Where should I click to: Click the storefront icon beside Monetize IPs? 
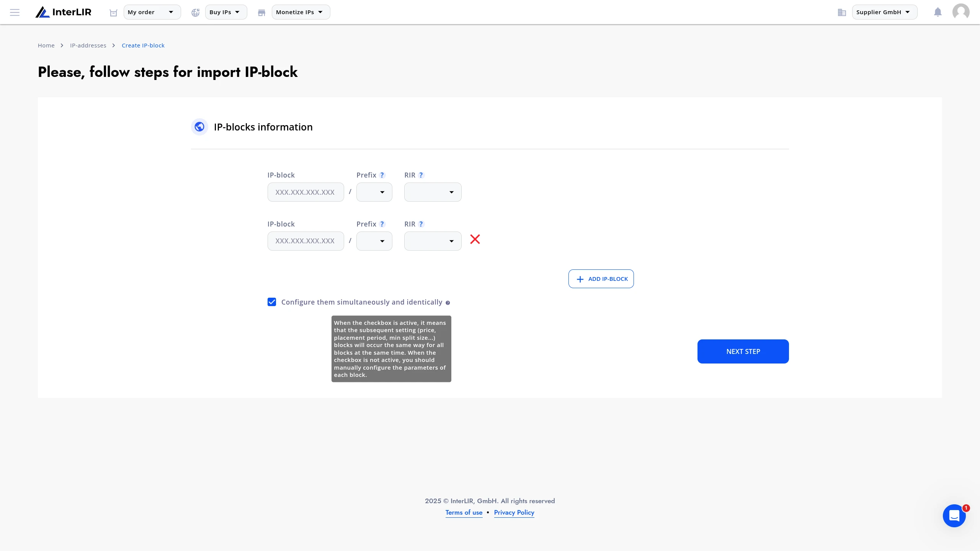pos(261,13)
